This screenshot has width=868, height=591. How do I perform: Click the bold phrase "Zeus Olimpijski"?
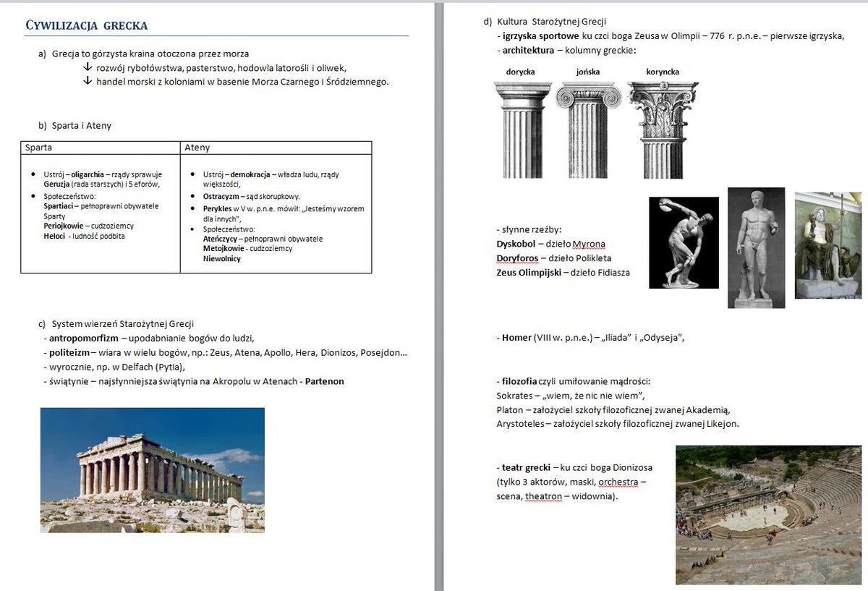pyautogui.click(x=527, y=273)
